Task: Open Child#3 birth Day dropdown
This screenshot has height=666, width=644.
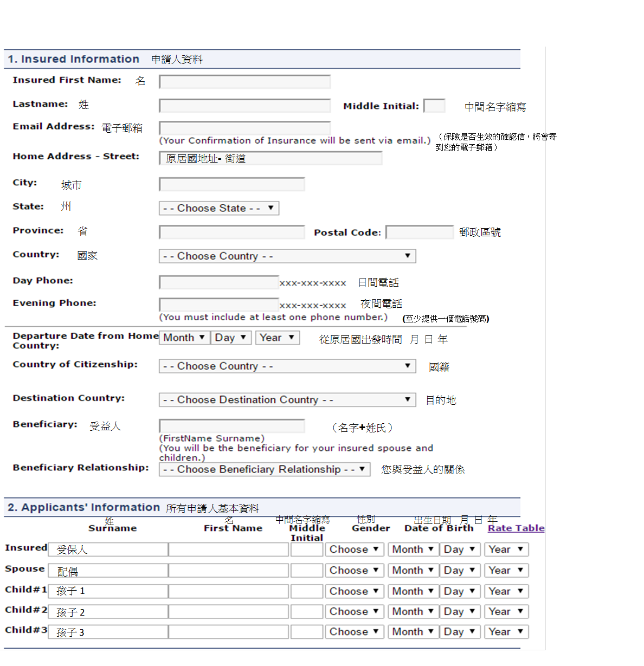Action: (460, 632)
